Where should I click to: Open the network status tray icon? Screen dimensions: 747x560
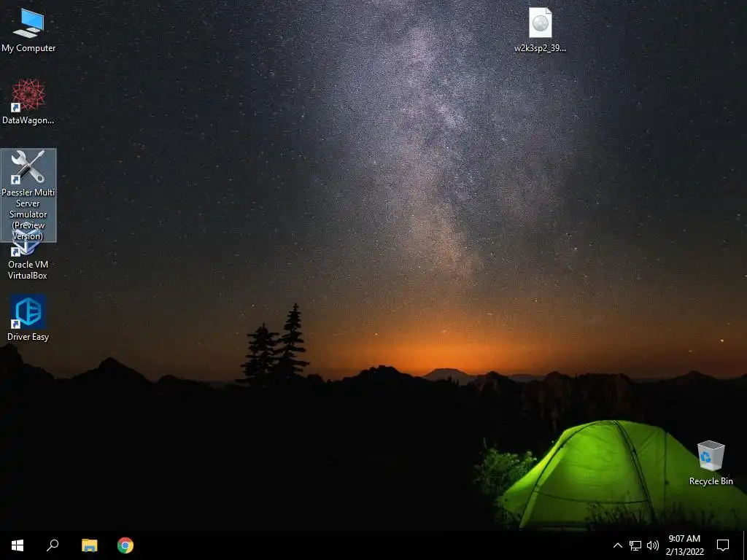point(635,545)
